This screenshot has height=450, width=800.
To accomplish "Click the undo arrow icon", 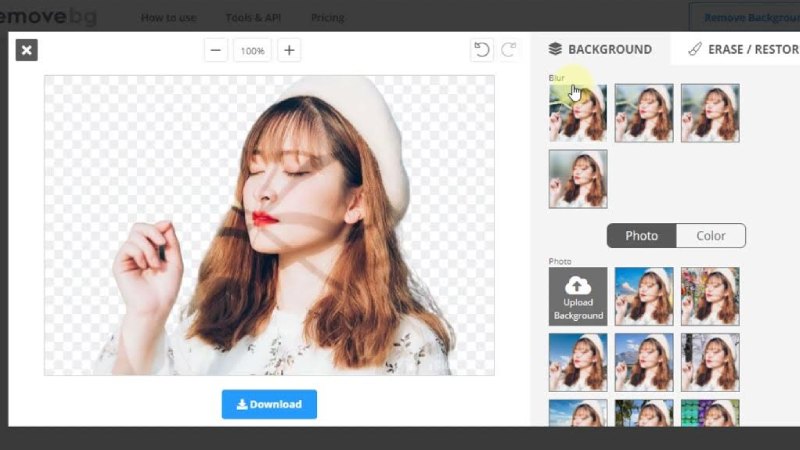I will coord(482,50).
